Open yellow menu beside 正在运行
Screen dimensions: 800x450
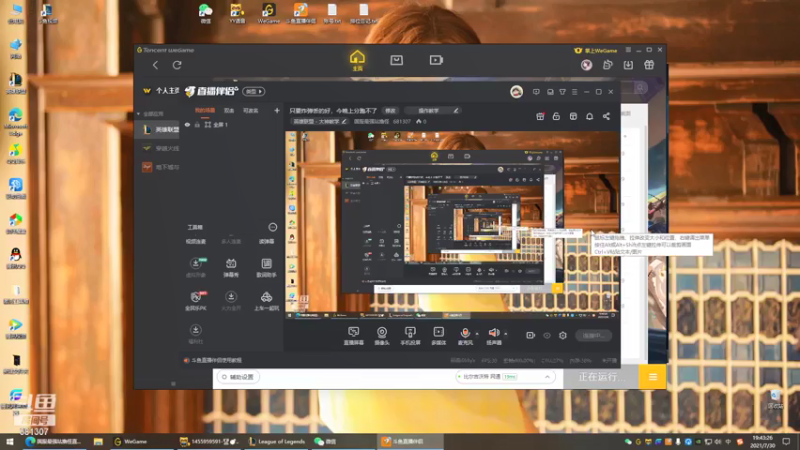coord(653,377)
